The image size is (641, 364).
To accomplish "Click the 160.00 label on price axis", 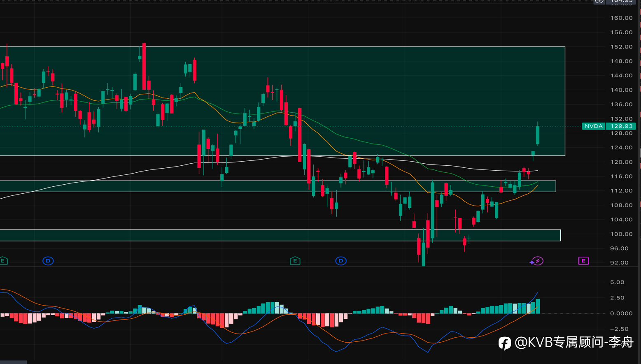I will 621,18.
